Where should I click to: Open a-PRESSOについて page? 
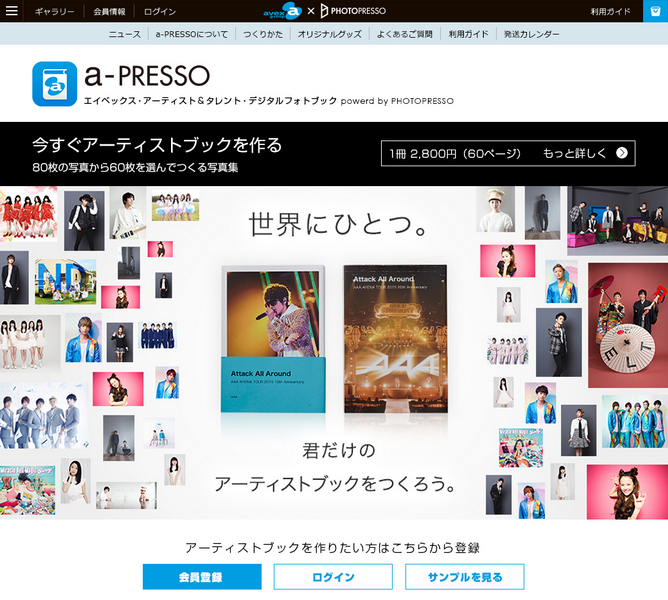point(192,34)
